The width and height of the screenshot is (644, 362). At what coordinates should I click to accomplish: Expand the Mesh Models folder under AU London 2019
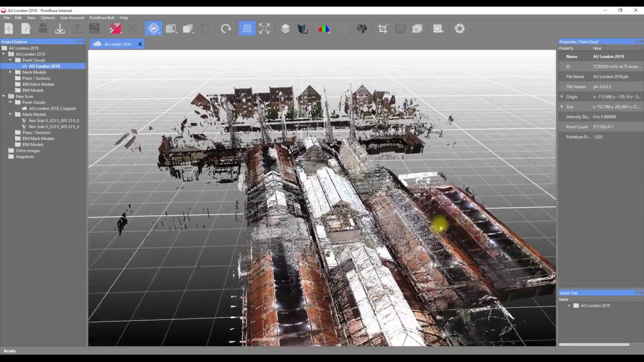10,72
